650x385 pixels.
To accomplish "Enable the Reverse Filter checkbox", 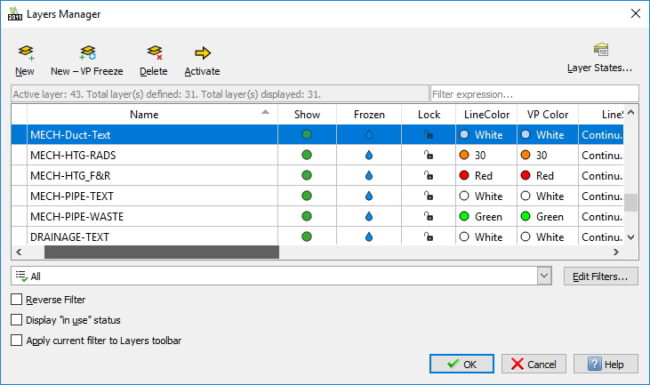I will pyautogui.click(x=16, y=299).
